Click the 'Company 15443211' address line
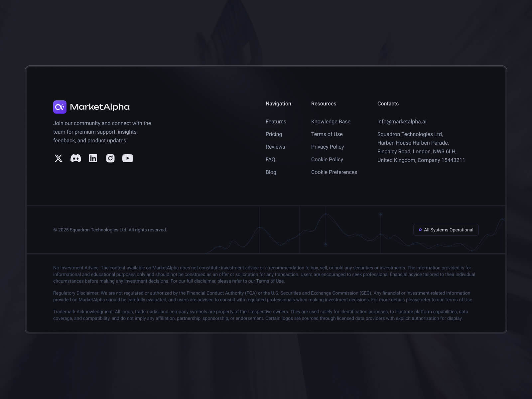 click(441, 160)
